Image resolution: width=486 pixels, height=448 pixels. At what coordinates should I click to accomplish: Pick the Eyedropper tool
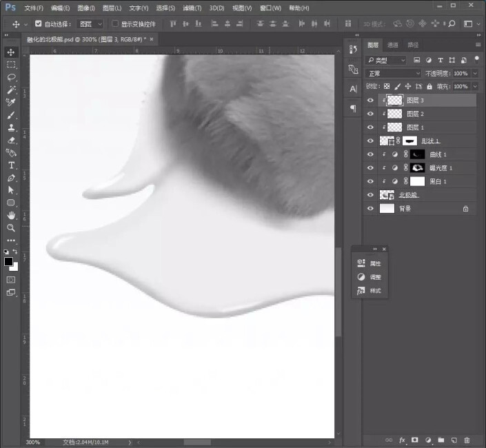point(12,103)
